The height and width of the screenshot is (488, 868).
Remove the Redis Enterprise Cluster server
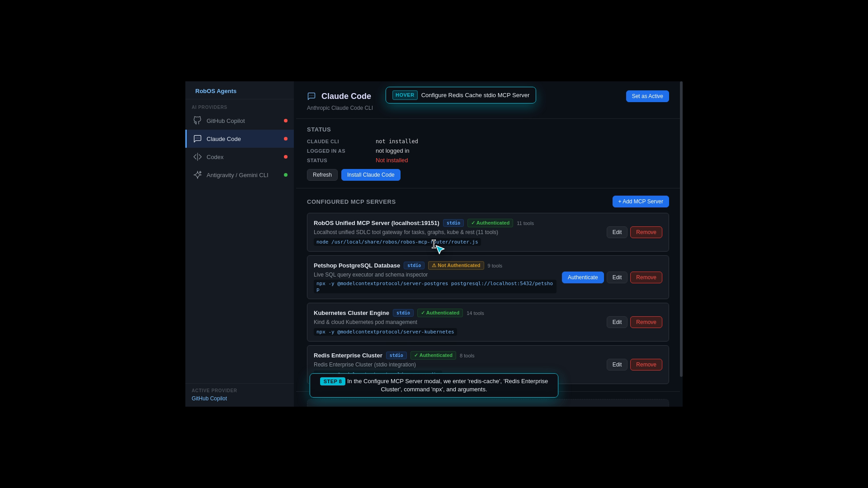pyautogui.click(x=646, y=365)
